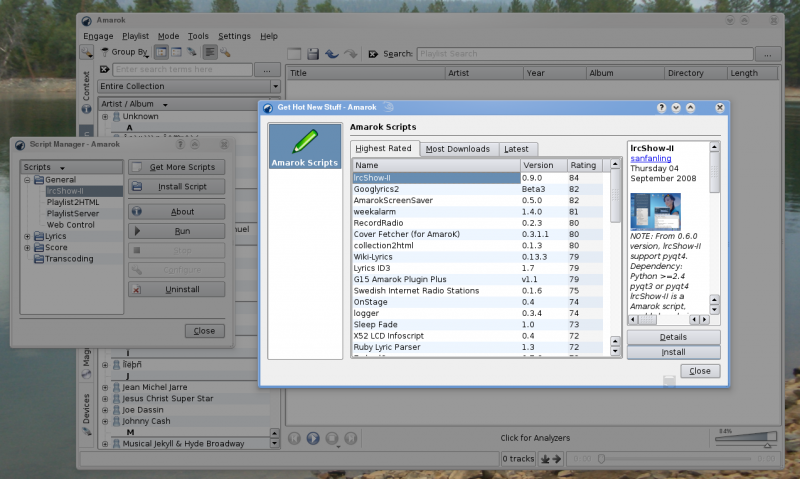Select the Highest Rated tab
Viewport: 800px width, 479px height.
(383, 148)
